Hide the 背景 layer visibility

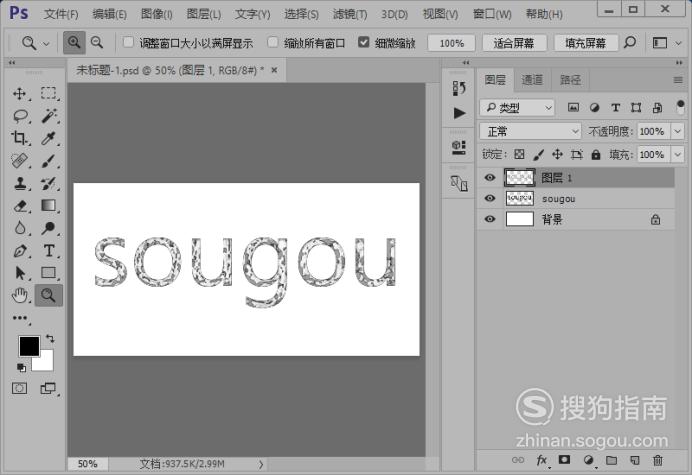tap(489, 219)
